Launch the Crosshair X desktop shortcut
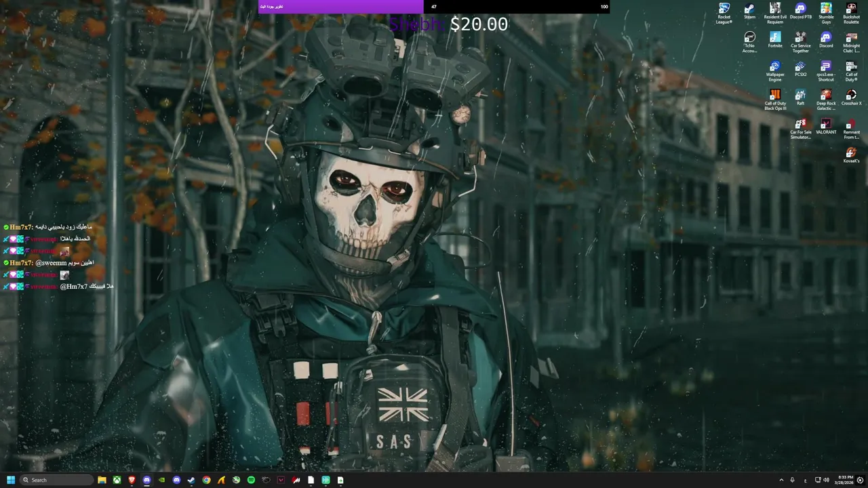Image resolution: width=868 pixels, height=488 pixels. (851, 98)
